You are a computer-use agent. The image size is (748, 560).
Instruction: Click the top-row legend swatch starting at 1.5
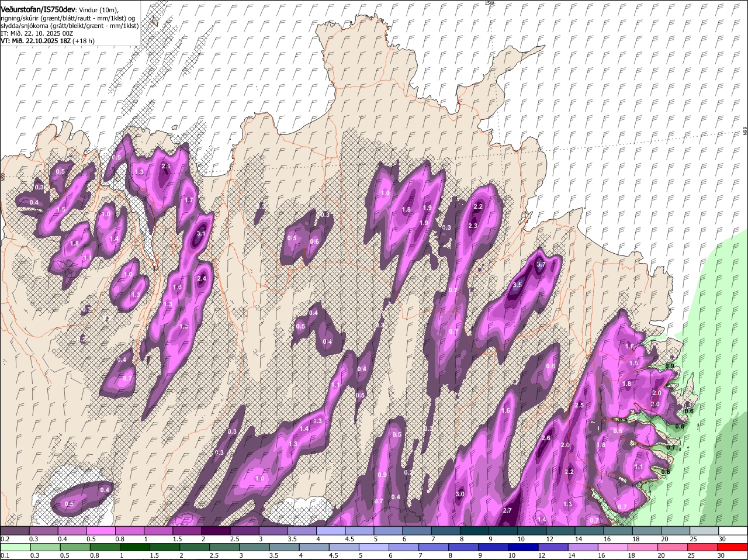pos(187,531)
